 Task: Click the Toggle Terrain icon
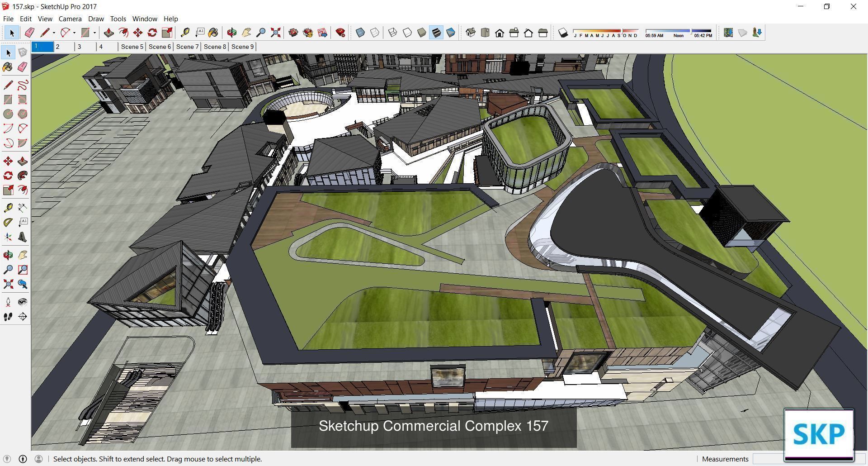tap(743, 33)
